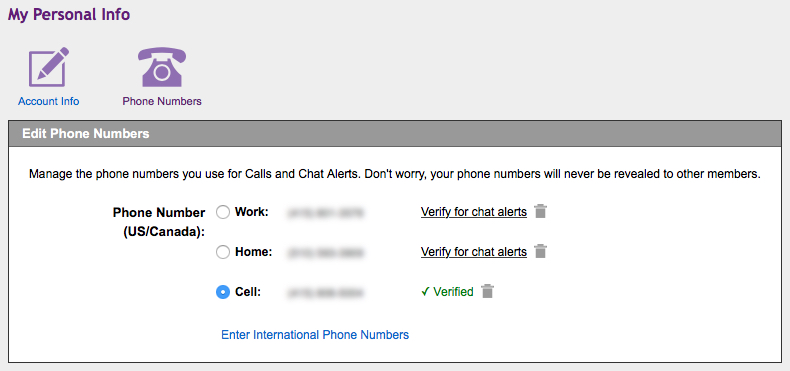Delete the Cell phone number via its trash icon
This screenshot has width=790, height=371.
point(487,291)
